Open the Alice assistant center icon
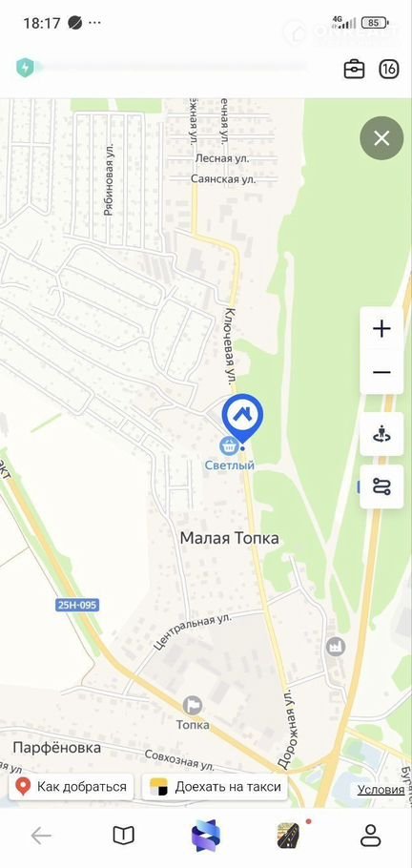The width and height of the screenshot is (412, 868). tap(206, 836)
